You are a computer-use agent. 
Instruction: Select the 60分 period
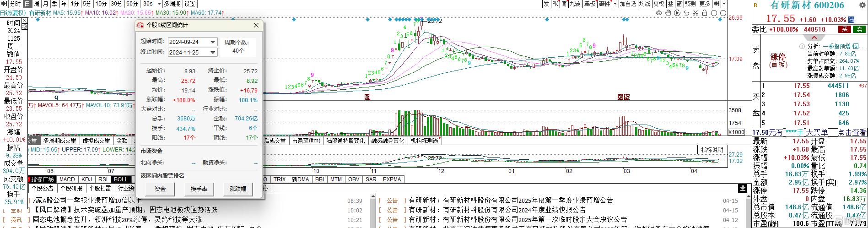click(x=132, y=4)
